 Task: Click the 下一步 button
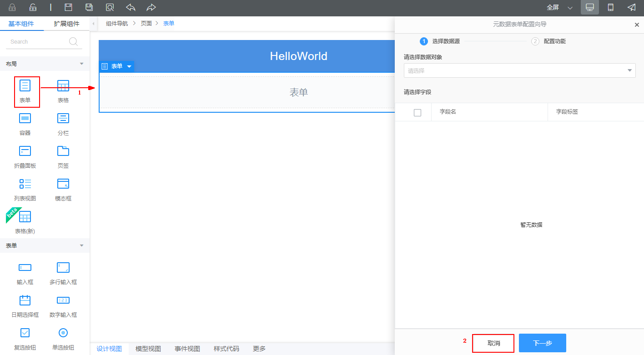click(x=543, y=343)
